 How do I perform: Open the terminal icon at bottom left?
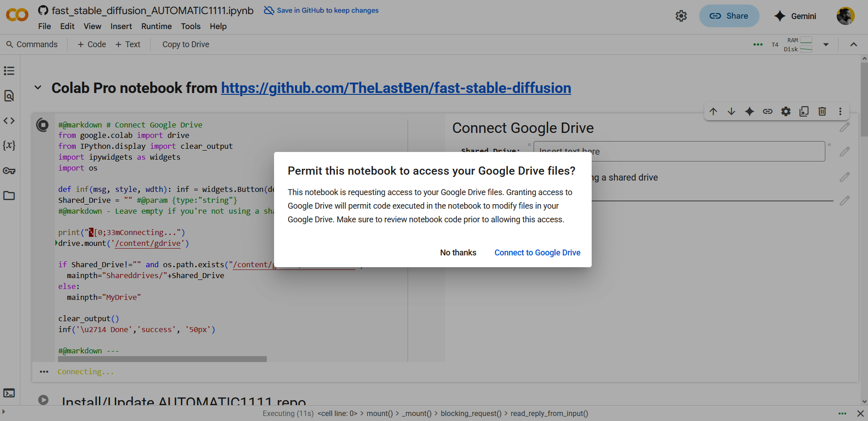click(9, 393)
